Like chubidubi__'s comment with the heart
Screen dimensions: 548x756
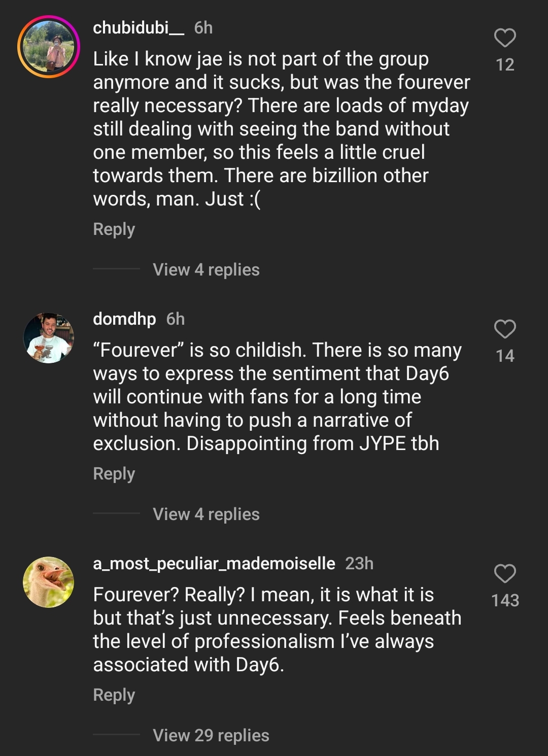pos(505,38)
